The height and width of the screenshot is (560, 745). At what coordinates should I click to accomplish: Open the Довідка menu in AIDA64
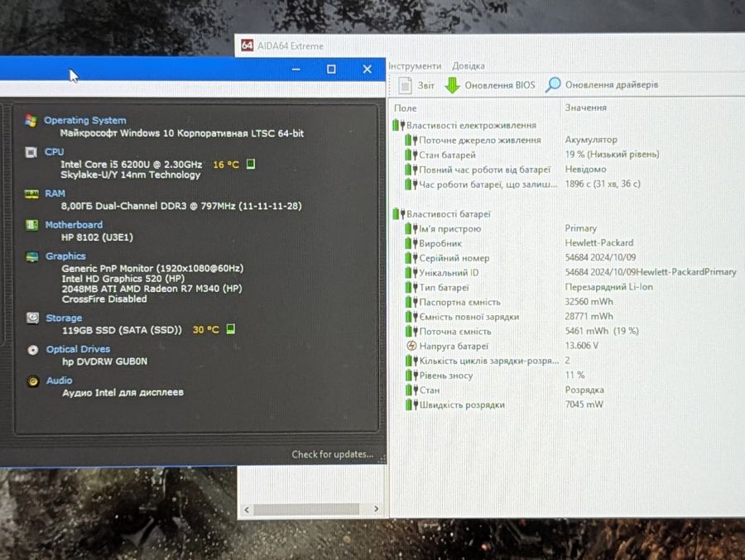pos(469,66)
